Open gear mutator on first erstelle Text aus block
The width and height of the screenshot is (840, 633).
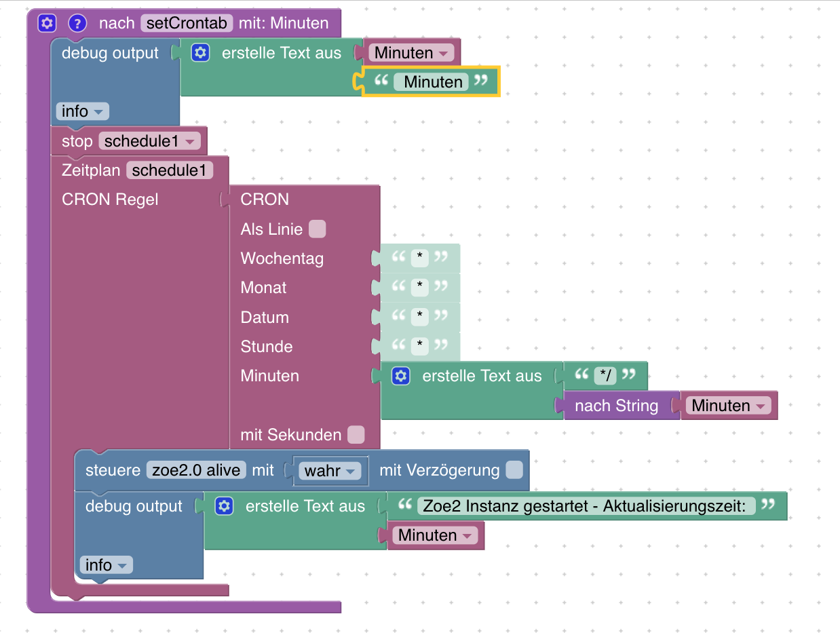click(200, 53)
